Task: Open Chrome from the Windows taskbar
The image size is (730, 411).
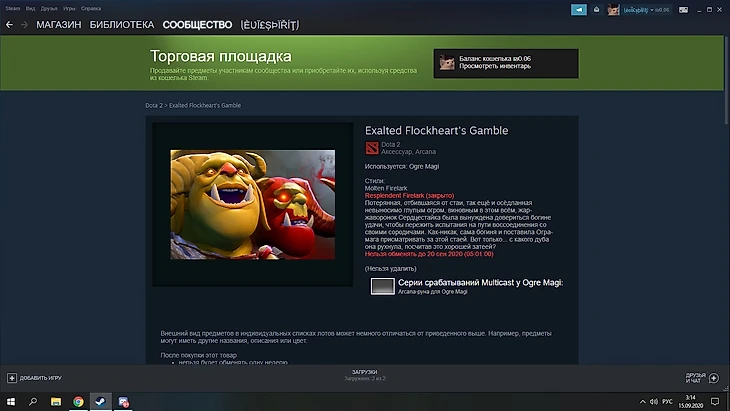Action: click(78, 401)
